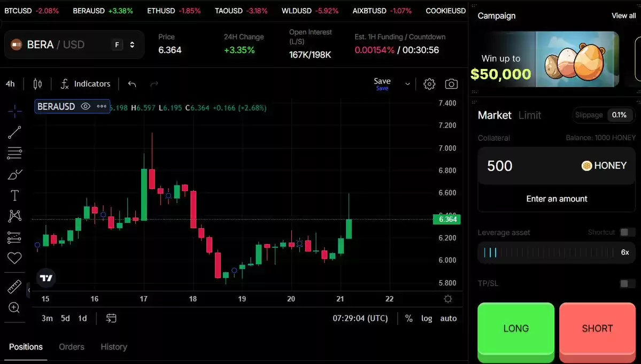The image size is (641, 364).
Task: Open the Fibonacci retracement tool
Action: pyautogui.click(x=15, y=153)
